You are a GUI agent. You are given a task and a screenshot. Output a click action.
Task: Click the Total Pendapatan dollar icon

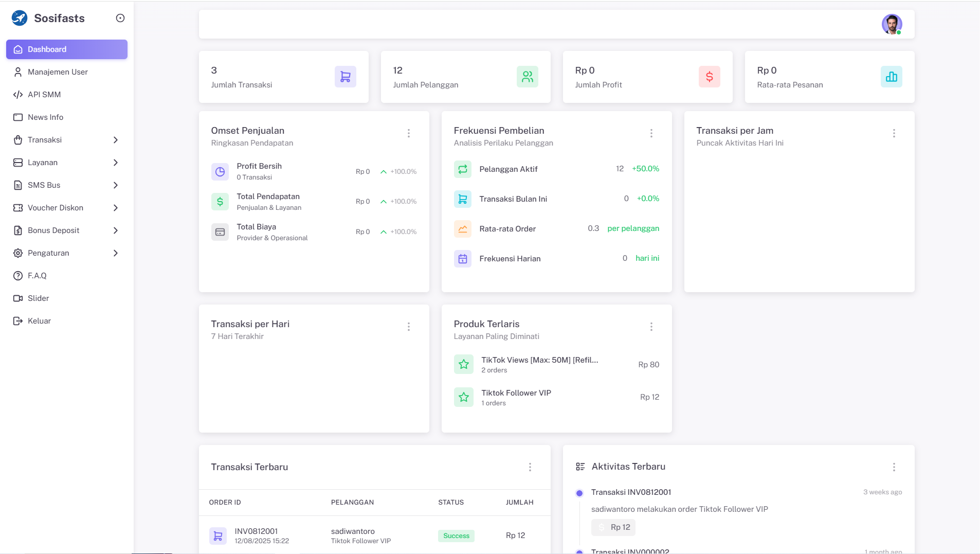220,202
